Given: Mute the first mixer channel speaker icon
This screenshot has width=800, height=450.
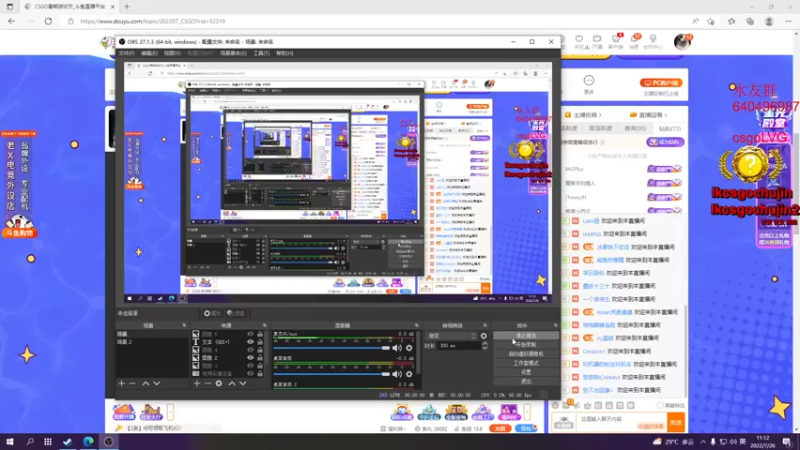Looking at the screenshot, I should click(x=396, y=348).
